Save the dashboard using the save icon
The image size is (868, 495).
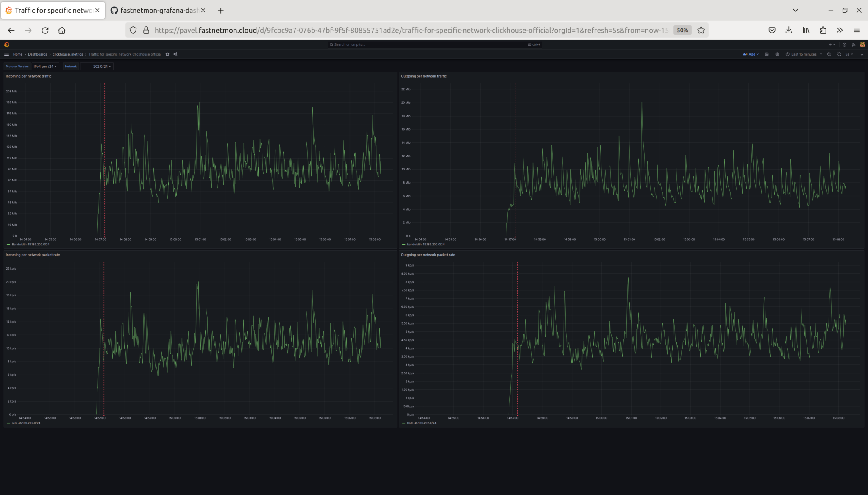[x=767, y=54]
